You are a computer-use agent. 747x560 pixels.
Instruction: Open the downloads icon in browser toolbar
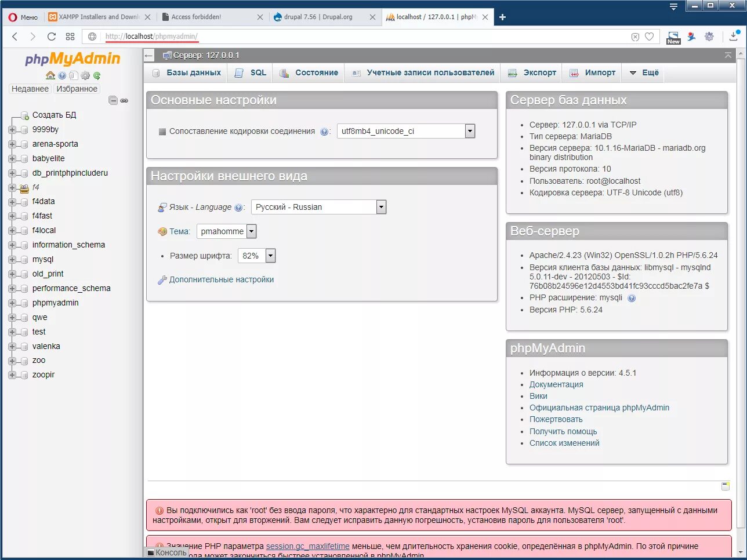point(734,37)
